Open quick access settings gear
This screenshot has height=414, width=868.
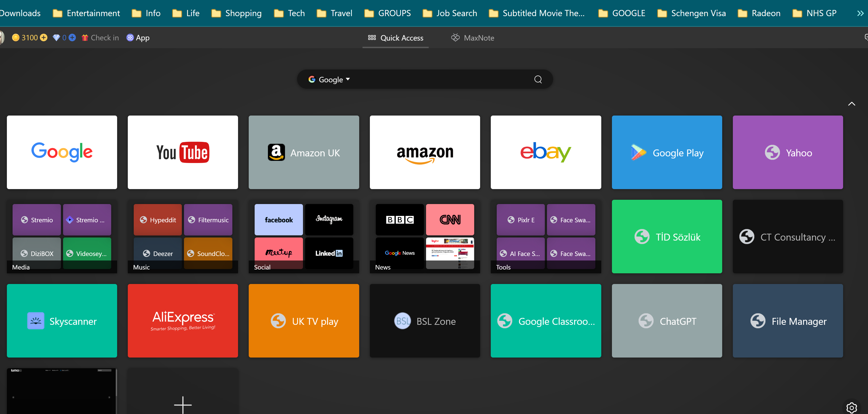tap(851, 407)
